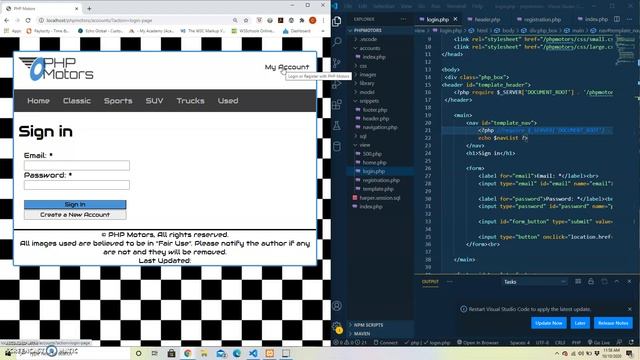Clear the Output panel log
The image size is (640, 360).
coord(578,282)
